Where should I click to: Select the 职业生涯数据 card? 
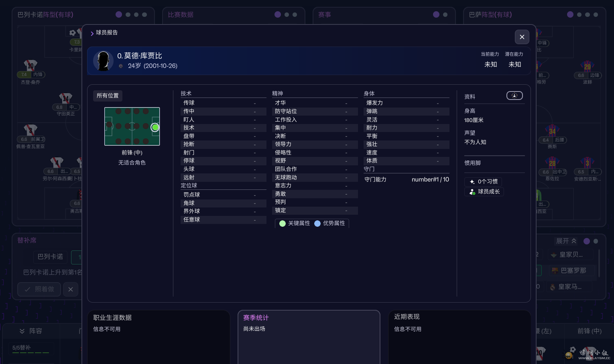click(x=159, y=336)
